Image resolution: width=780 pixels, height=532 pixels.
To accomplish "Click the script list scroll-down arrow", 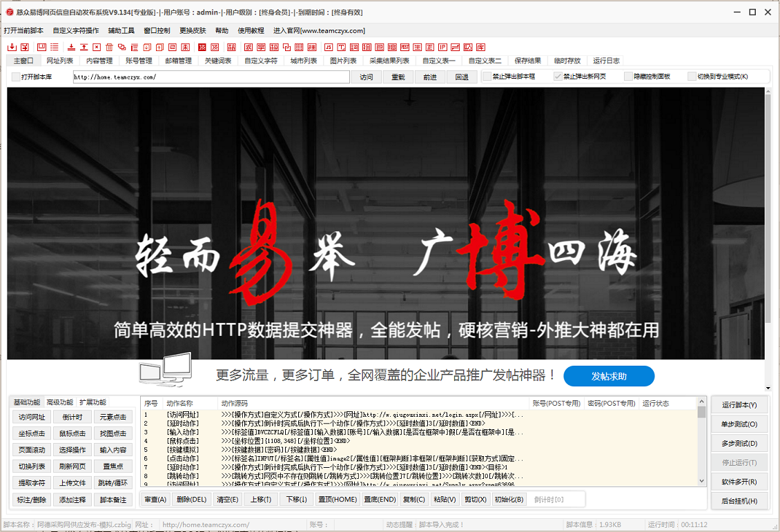I will click(x=701, y=481).
